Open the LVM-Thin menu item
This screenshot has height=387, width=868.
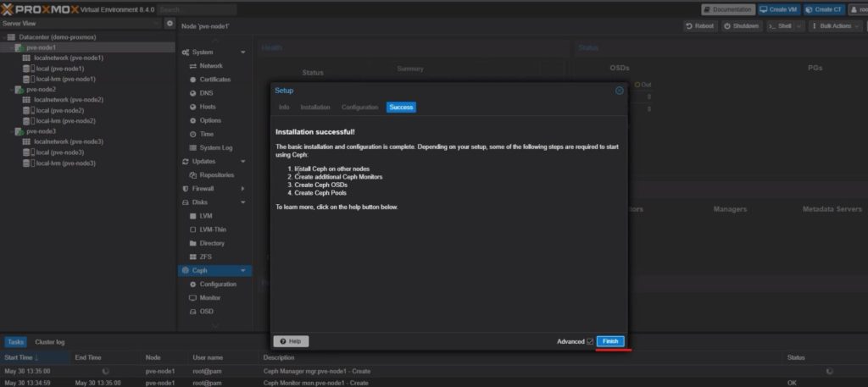pos(214,229)
